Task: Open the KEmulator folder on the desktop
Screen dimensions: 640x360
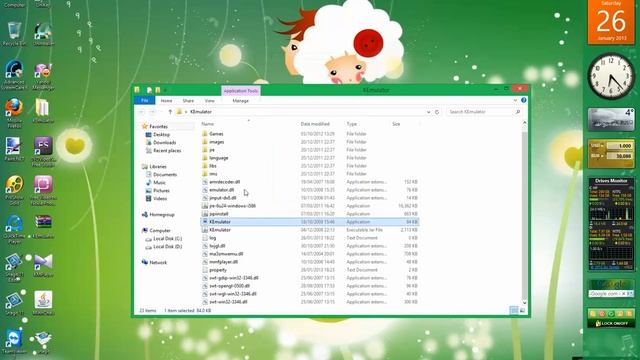Action: coord(43,110)
